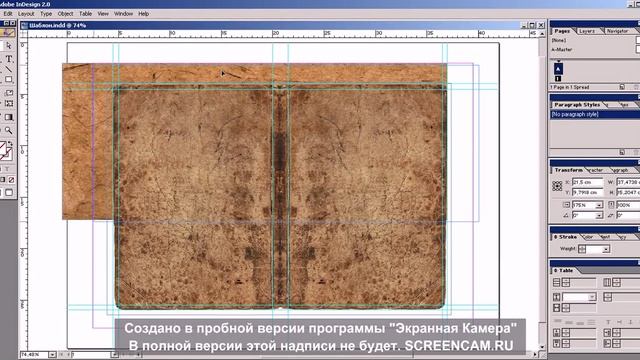Switch to the Navigator tab
The image size is (640, 360).
pos(617,31)
